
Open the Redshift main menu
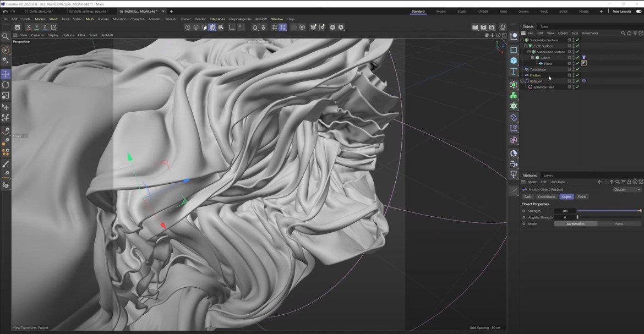click(x=261, y=19)
